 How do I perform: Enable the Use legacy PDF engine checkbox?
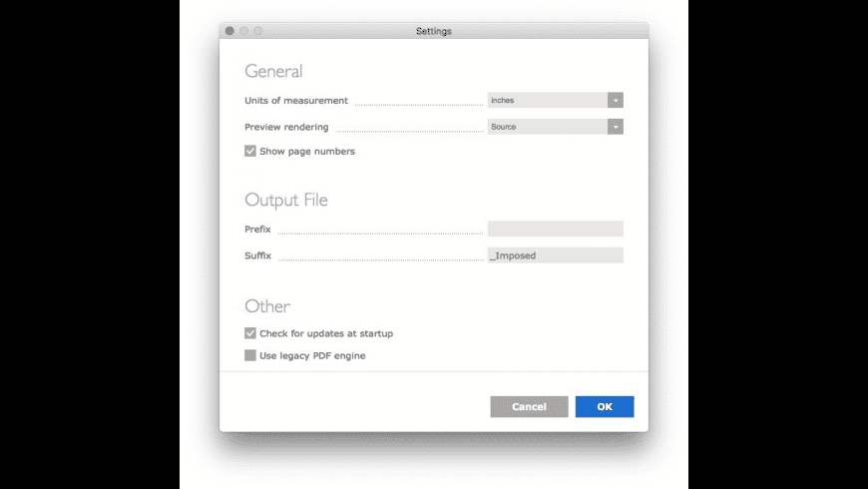pyautogui.click(x=250, y=355)
